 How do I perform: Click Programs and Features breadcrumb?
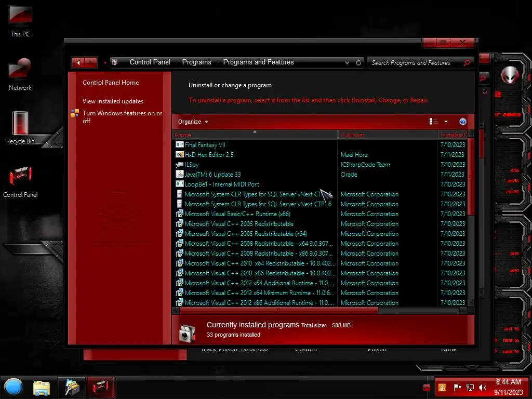[258, 62]
